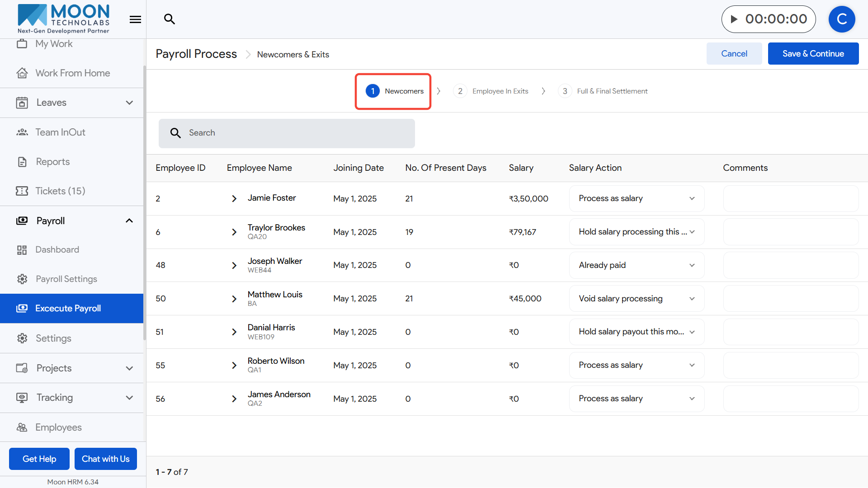Open the user profile avatar C
This screenshot has width=868, height=488.
tap(841, 19)
